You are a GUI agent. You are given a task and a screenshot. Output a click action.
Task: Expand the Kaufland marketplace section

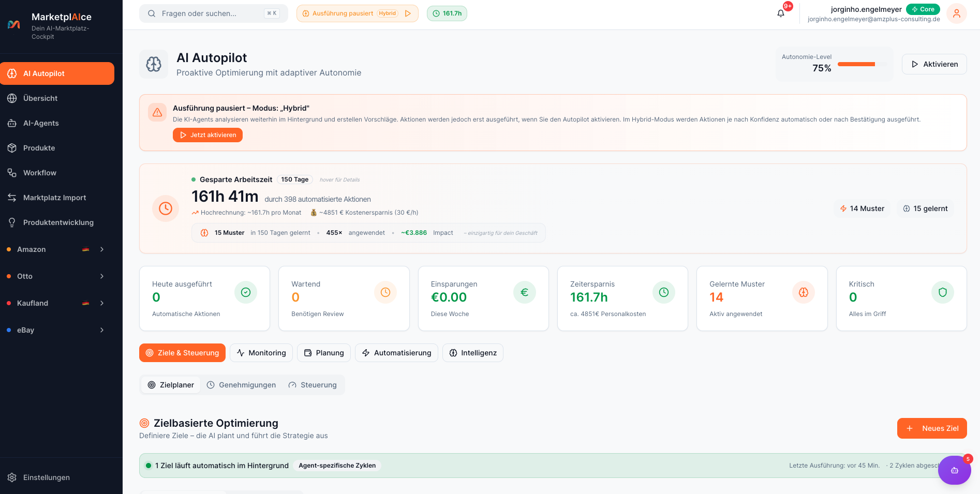[102, 303]
